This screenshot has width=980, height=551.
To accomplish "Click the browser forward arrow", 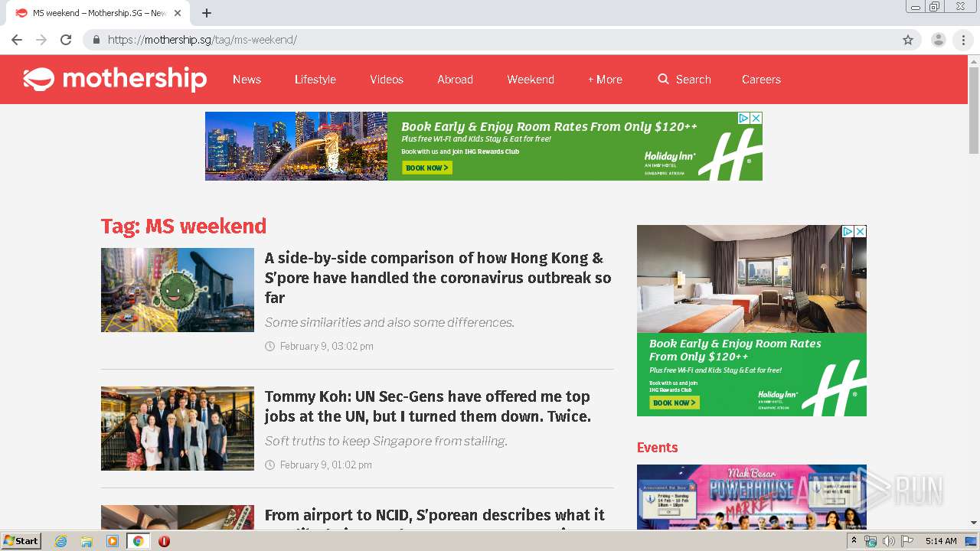I will [x=41, y=40].
